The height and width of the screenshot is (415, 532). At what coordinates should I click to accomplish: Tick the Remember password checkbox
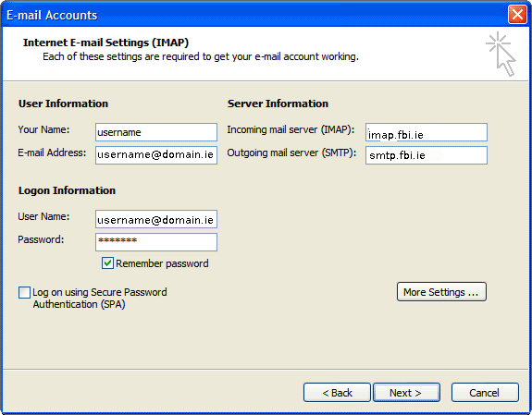(107, 263)
